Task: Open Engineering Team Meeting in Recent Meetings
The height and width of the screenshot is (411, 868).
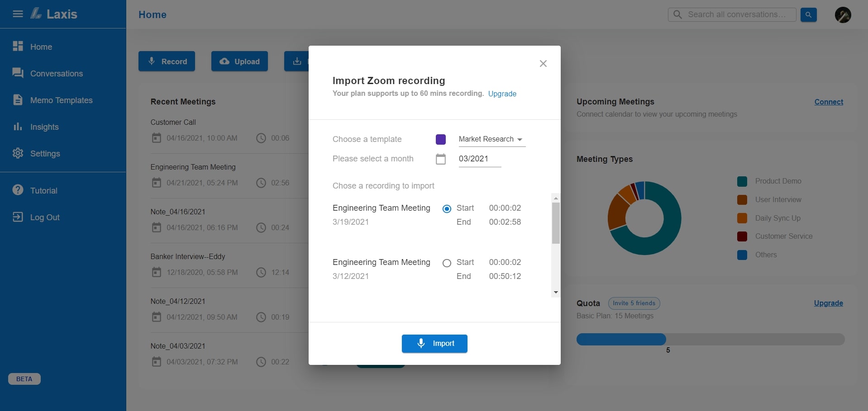Action: click(193, 167)
